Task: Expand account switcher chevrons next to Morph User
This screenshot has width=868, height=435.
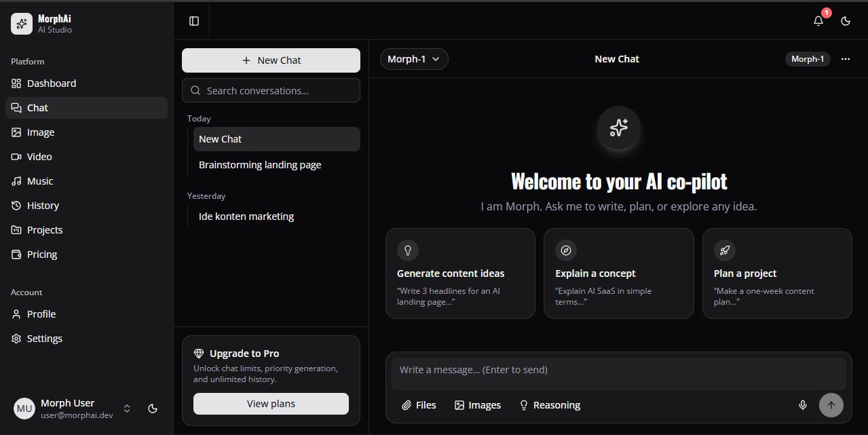Action: 126,409
